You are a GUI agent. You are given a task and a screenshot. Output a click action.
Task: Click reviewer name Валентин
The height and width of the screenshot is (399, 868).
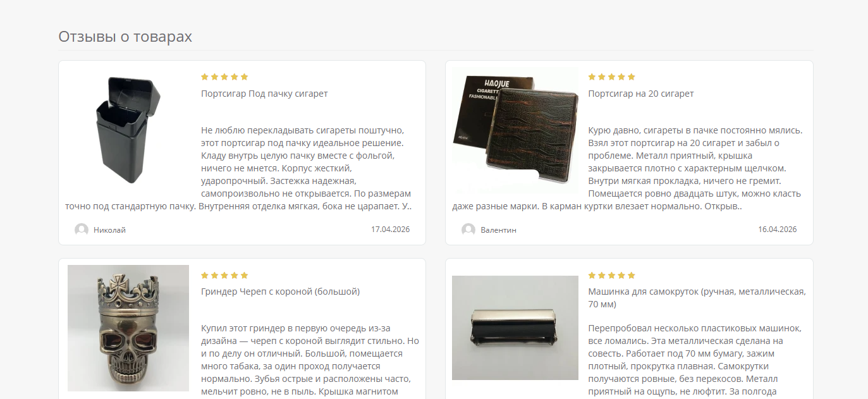(498, 230)
